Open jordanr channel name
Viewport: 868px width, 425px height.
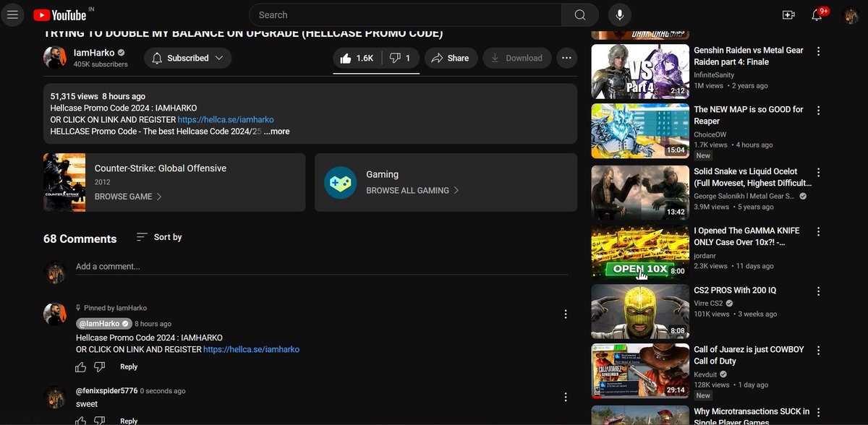pos(704,256)
